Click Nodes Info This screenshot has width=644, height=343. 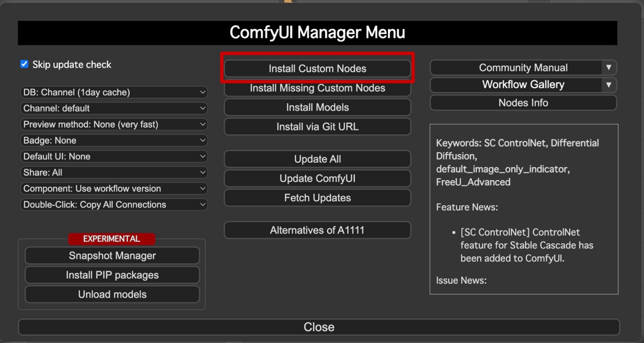(x=523, y=103)
